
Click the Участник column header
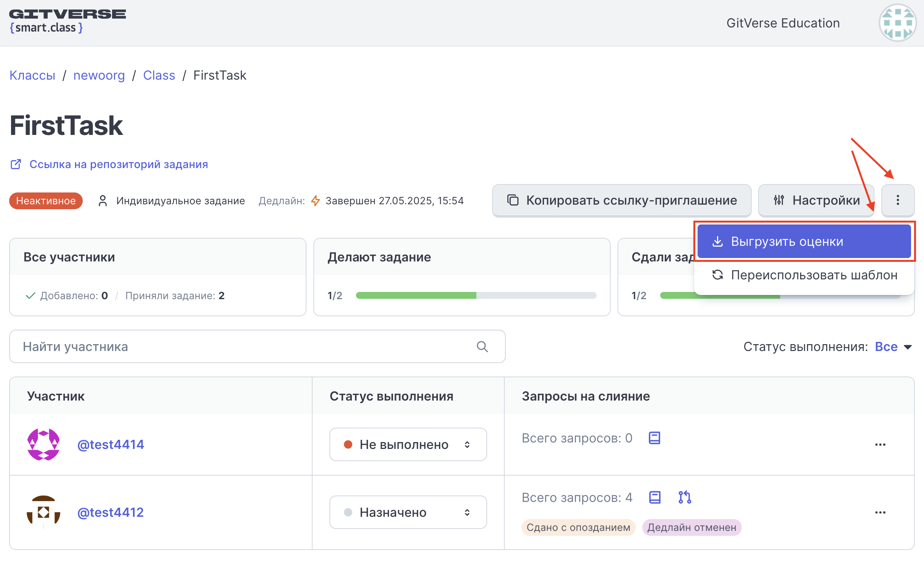pyautogui.click(x=56, y=396)
